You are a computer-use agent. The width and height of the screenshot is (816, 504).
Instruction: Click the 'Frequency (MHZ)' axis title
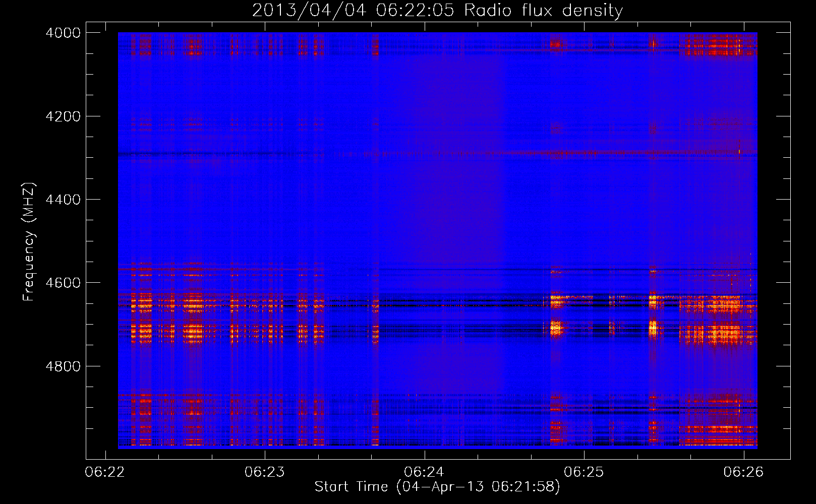pyautogui.click(x=29, y=242)
